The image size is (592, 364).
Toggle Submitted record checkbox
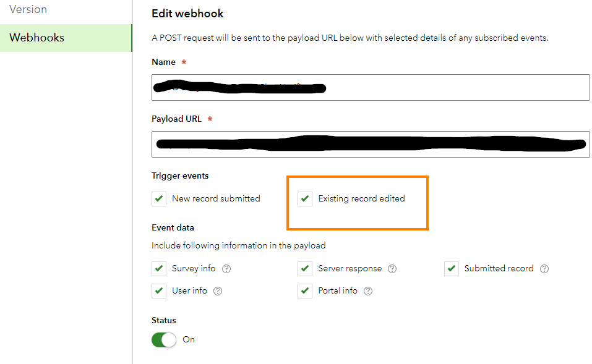[x=451, y=269]
